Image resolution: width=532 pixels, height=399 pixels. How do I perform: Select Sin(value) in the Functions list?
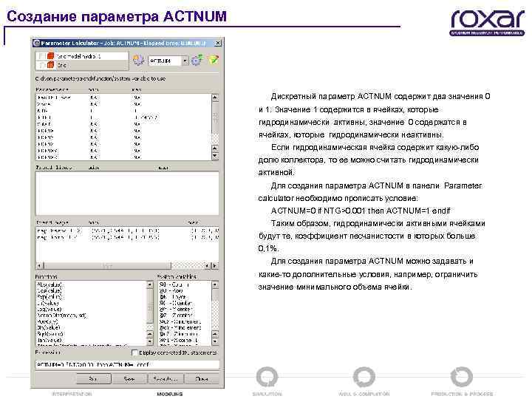[49, 327]
